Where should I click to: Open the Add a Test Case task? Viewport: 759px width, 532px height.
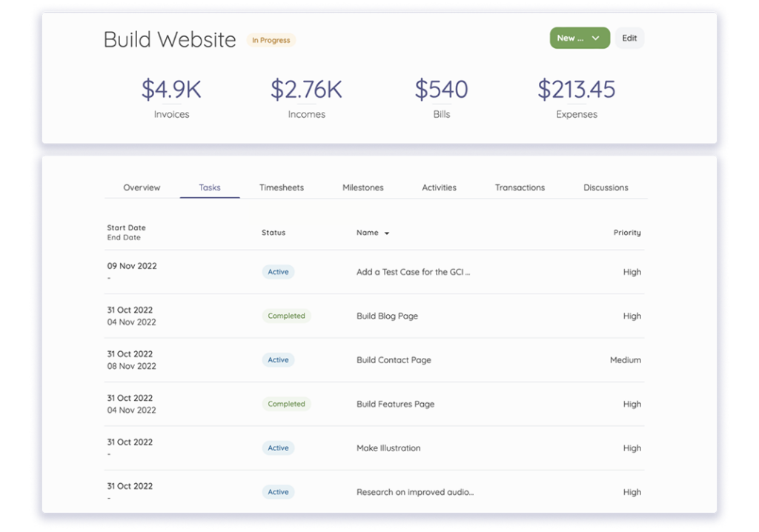414,272
